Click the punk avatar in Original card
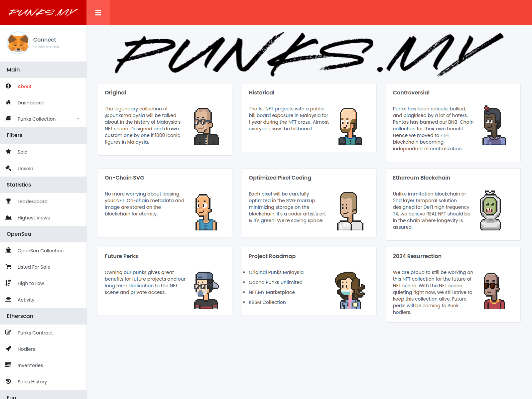Viewport: 532px width, 399px height. [x=206, y=127]
